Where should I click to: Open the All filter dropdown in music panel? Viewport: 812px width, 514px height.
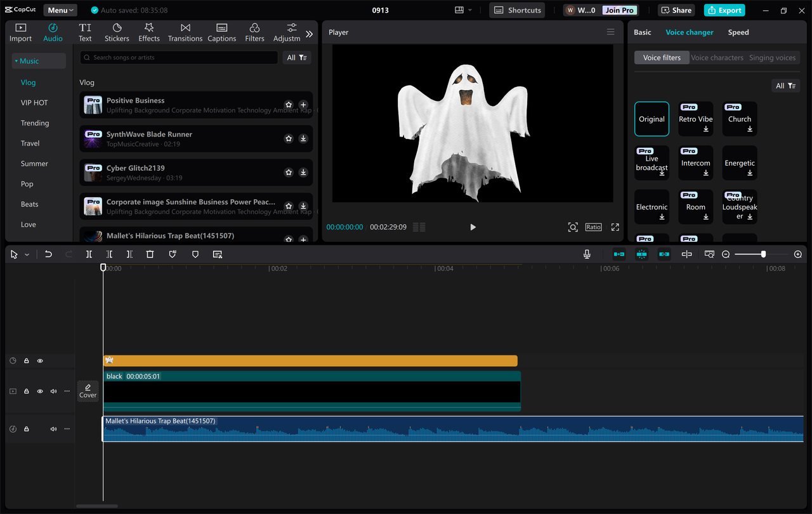click(296, 57)
